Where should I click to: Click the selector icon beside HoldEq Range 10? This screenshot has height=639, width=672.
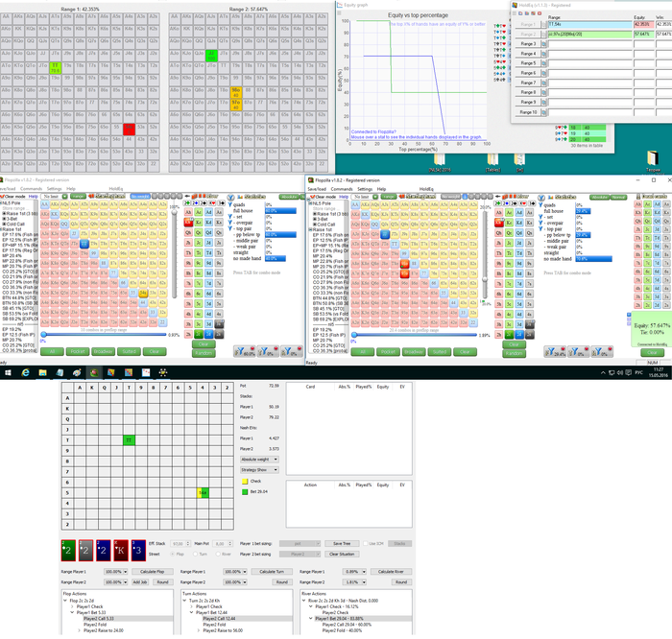tap(544, 112)
